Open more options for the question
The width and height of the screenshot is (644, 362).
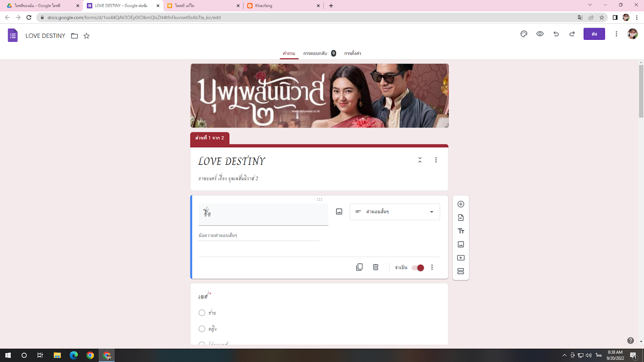click(432, 267)
